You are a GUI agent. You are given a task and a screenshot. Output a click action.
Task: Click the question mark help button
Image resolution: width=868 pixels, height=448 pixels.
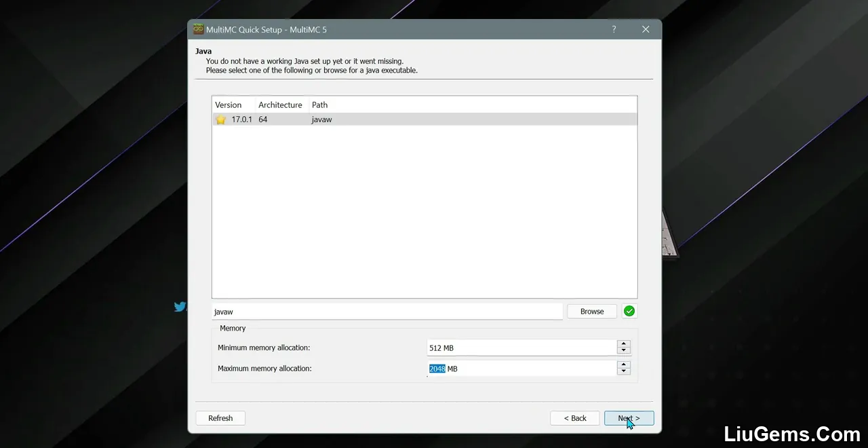coord(614,29)
